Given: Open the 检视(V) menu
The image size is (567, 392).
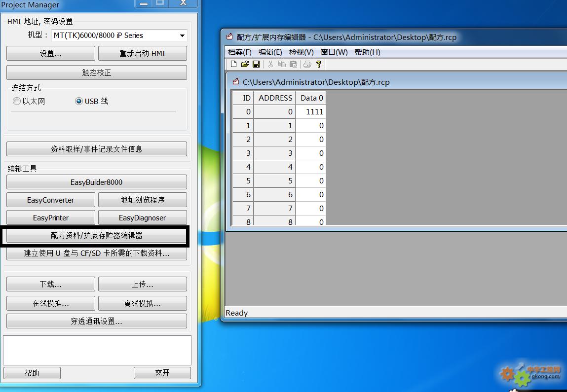Looking at the screenshot, I should [301, 52].
